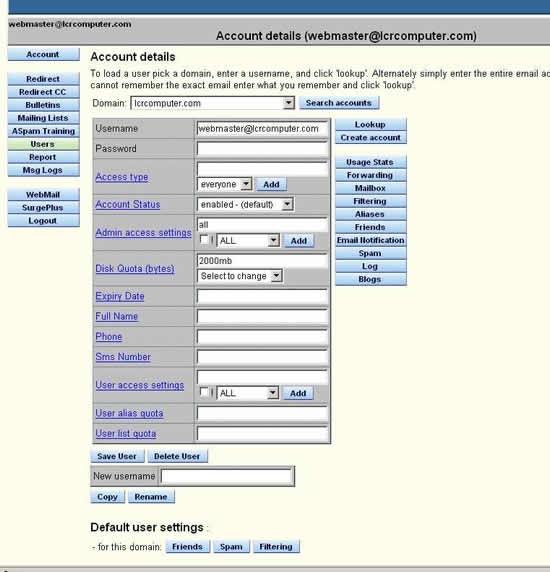Image resolution: width=550 pixels, height=572 pixels.
Task: Click the Search accounts button
Action: [339, 103]
